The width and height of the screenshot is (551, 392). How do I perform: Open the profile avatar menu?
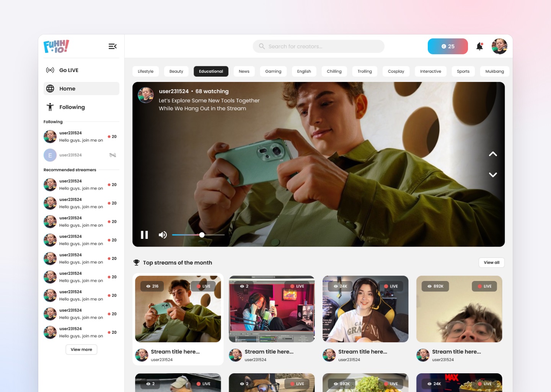click(x=499, y=46)
